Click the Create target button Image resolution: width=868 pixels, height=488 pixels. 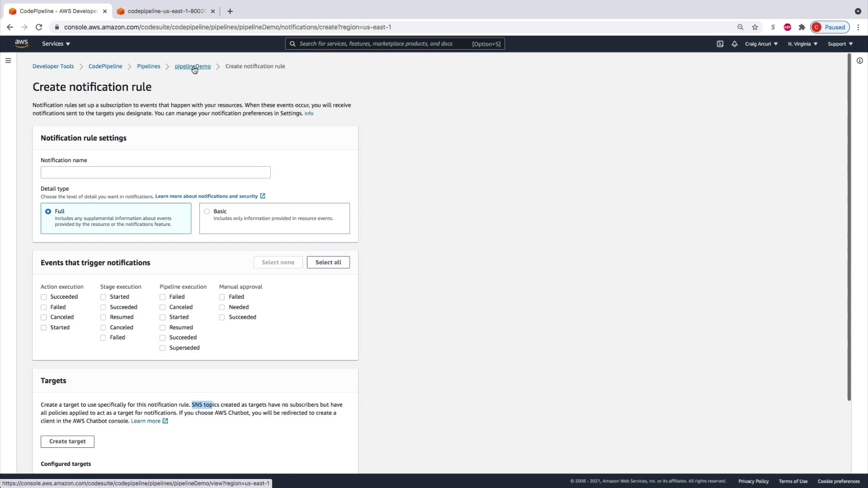pyautogui.click(x=67, y=441)
